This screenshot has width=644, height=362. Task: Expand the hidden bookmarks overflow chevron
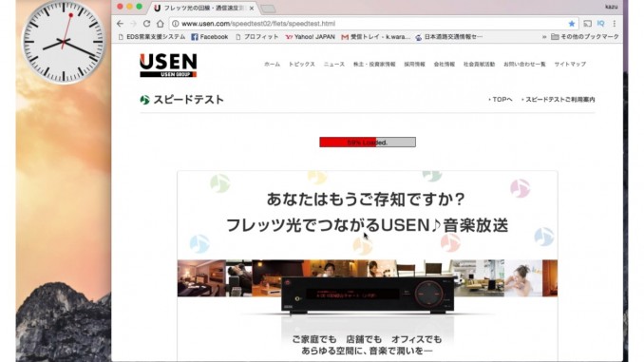pyautogui.click(x=544, y=37)
